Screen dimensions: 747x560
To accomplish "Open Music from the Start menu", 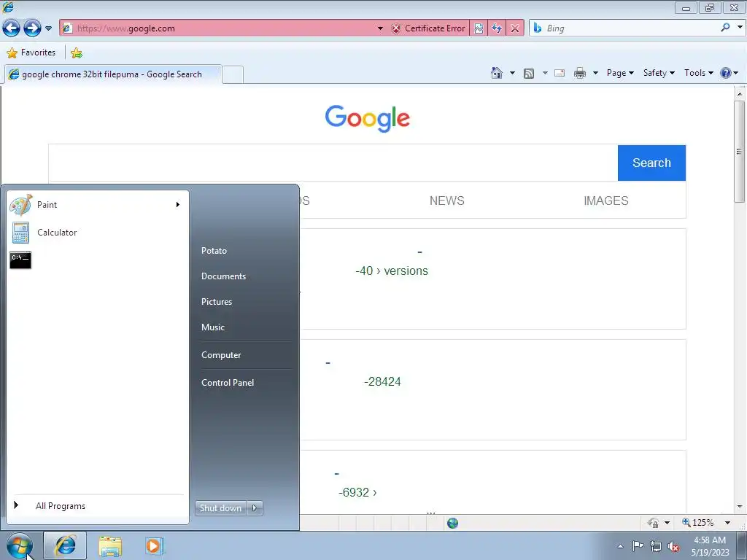I will coord(213,327).
